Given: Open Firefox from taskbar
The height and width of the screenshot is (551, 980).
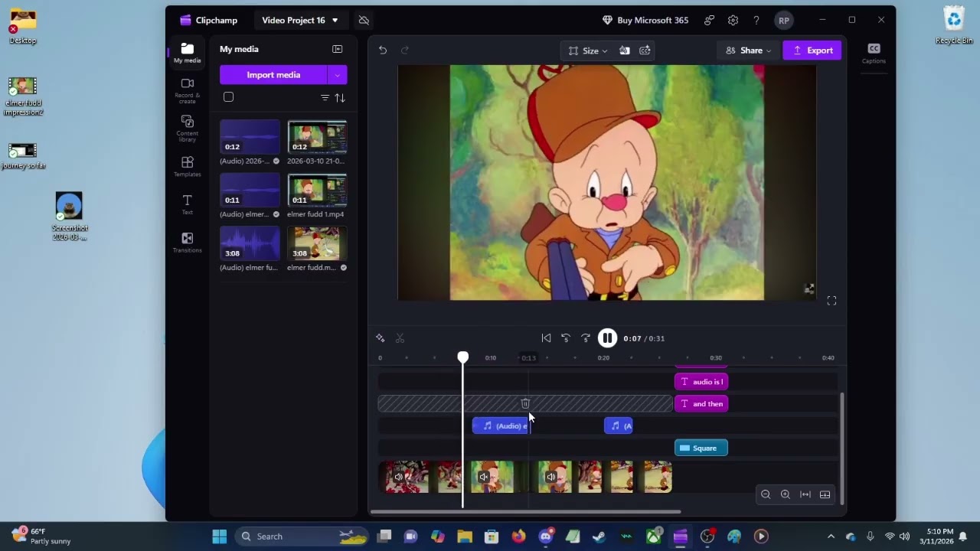Looking at the screenshot, I should [x=519, y=536].
